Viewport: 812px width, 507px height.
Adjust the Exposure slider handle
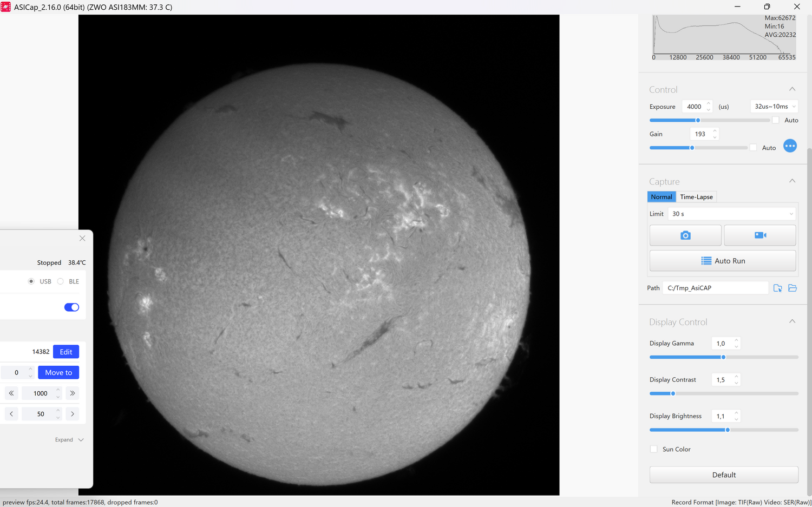[698, 120]
